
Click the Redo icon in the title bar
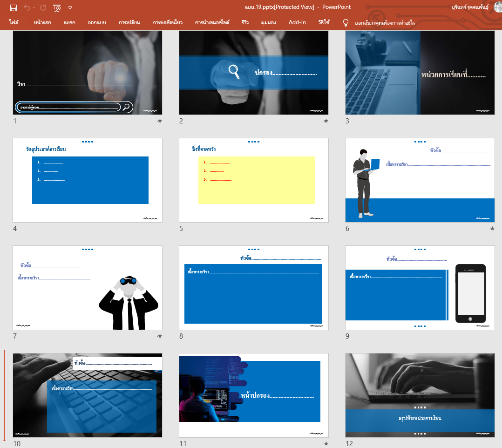[x=43, y=7]
